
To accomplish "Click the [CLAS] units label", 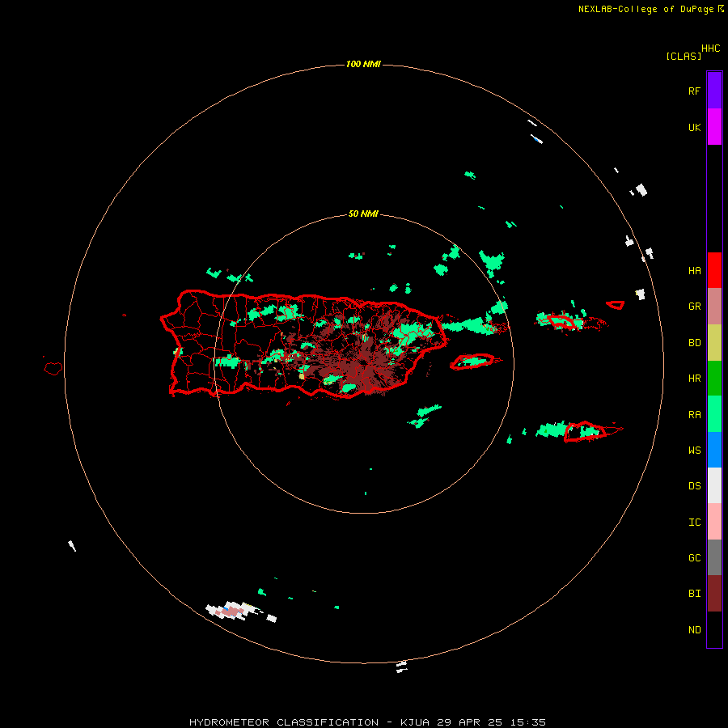I will (684, 56).
